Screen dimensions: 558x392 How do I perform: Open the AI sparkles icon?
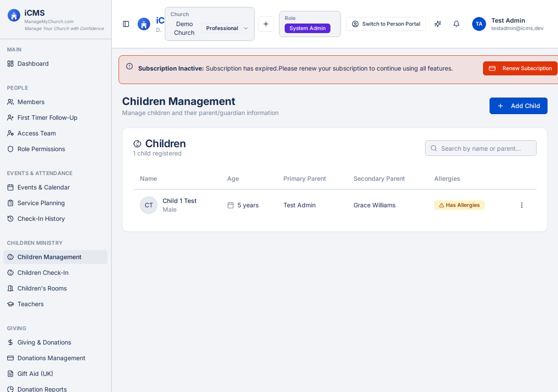point(438,24)
